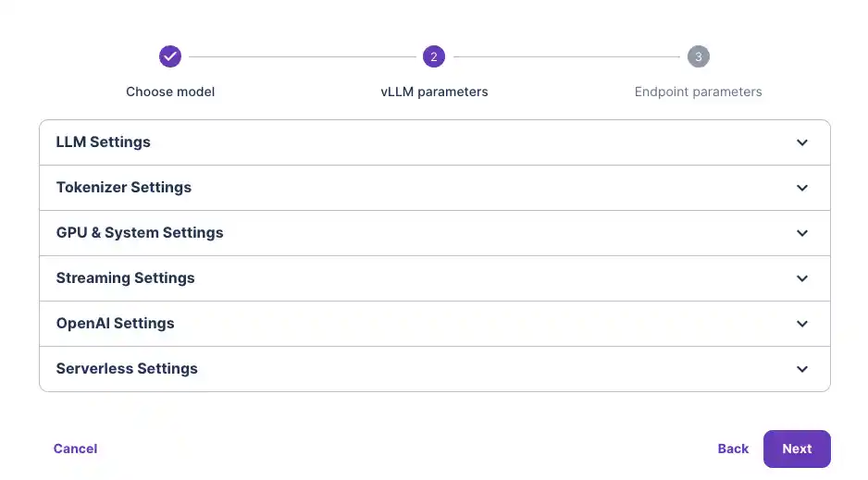Expand Serverless Settings with its chevron

coord(802,369)
